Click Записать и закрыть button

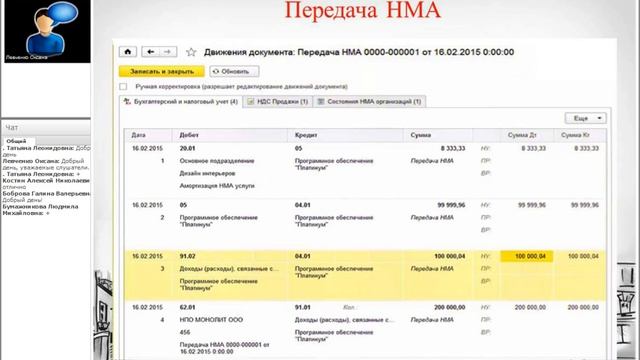tap(162, 71)
